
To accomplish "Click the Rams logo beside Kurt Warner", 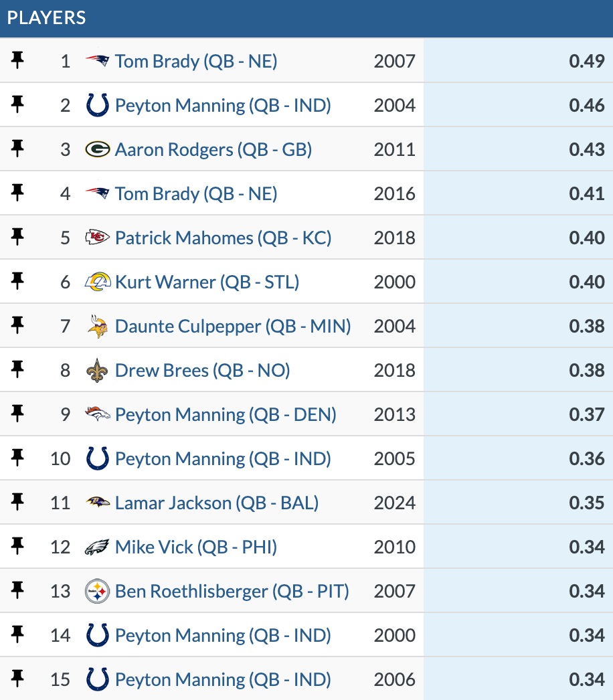I will (97, 282).
